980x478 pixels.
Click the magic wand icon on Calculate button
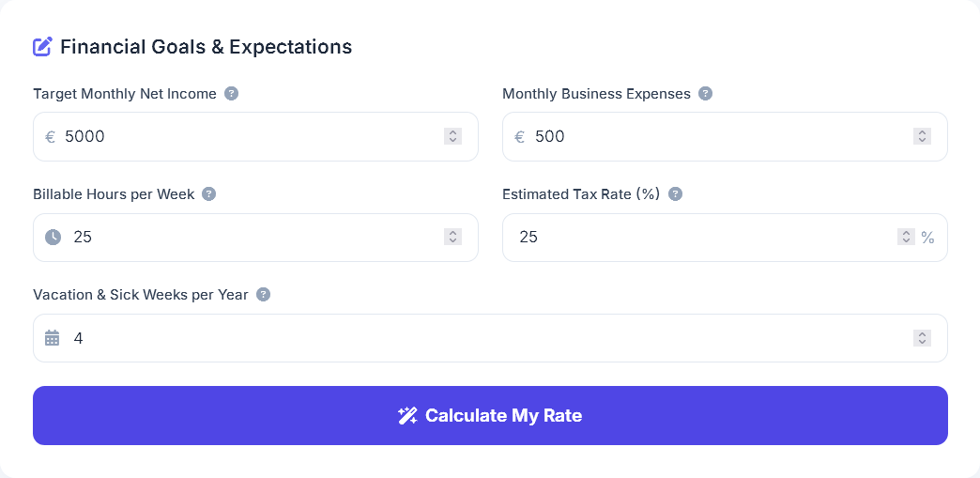(407, 416)
